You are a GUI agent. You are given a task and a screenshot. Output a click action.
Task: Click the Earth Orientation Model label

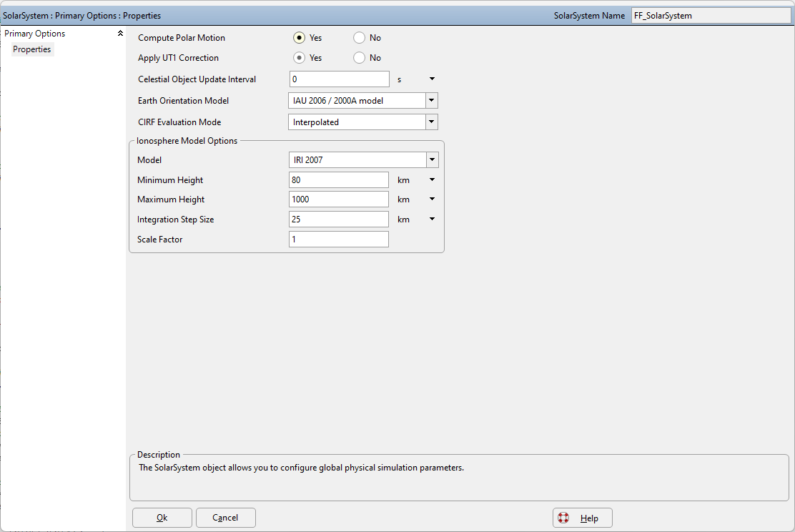(184, 100)
